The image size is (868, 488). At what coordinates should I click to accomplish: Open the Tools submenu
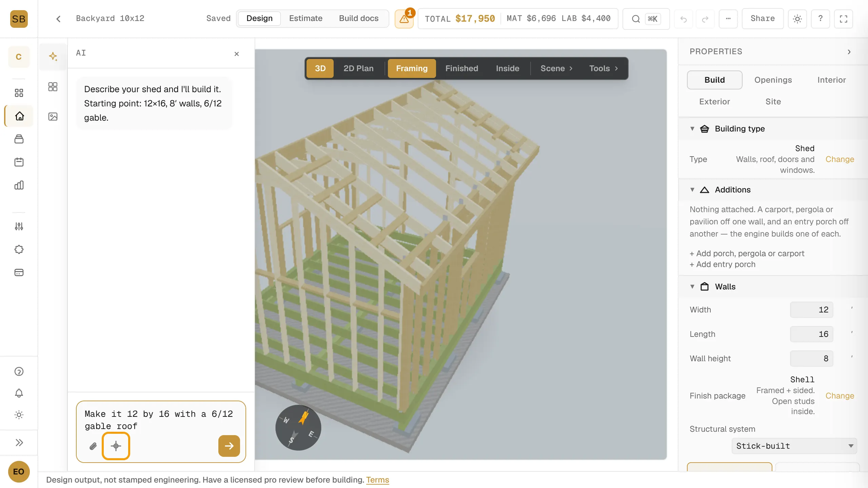pos(604,68)
